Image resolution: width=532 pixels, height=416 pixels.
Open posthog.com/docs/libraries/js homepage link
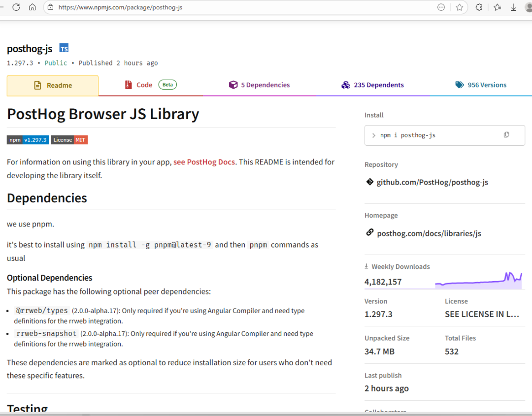click(429, 233)
